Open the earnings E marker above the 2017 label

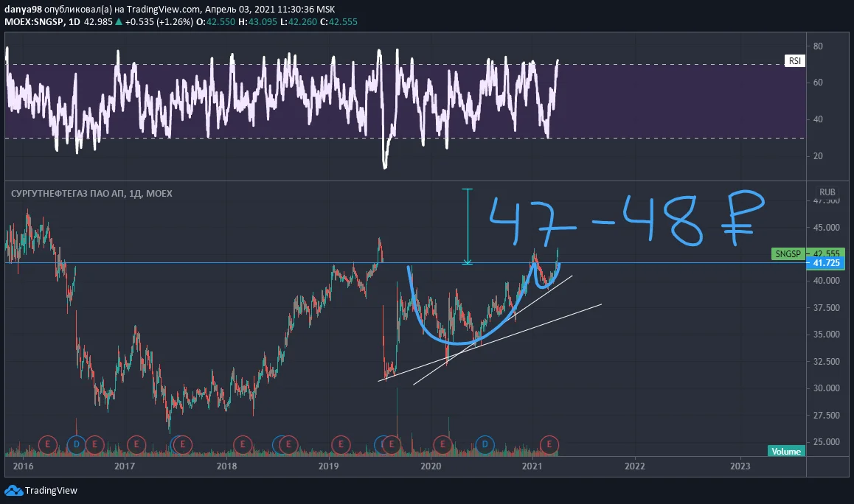coord(136,444)
